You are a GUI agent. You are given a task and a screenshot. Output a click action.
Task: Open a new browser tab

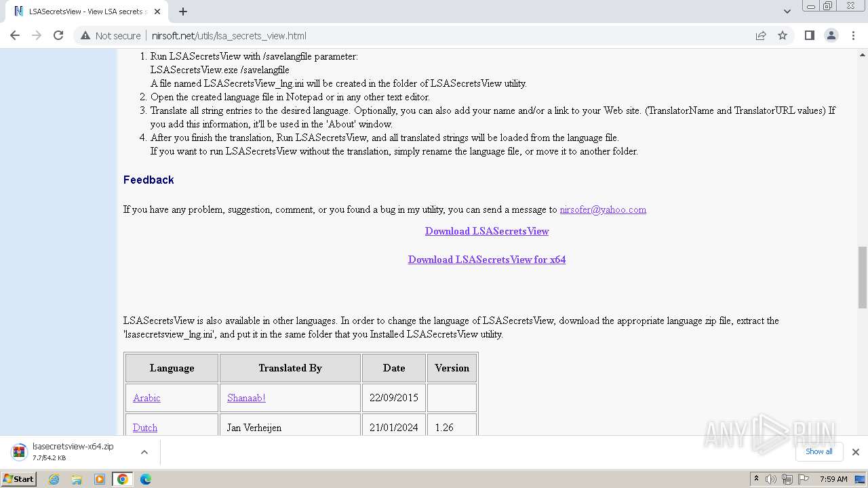coord(183,12)
